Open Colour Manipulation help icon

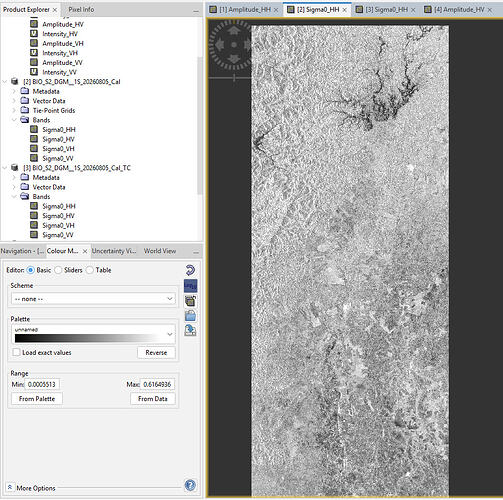pos(190,485)
